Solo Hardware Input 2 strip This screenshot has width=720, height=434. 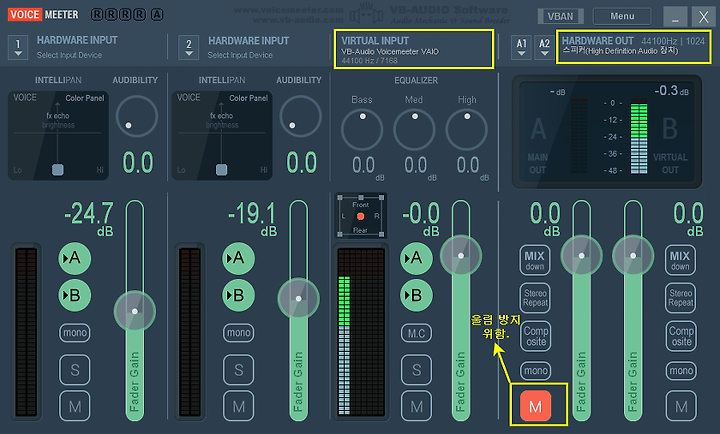coord(239,369)
